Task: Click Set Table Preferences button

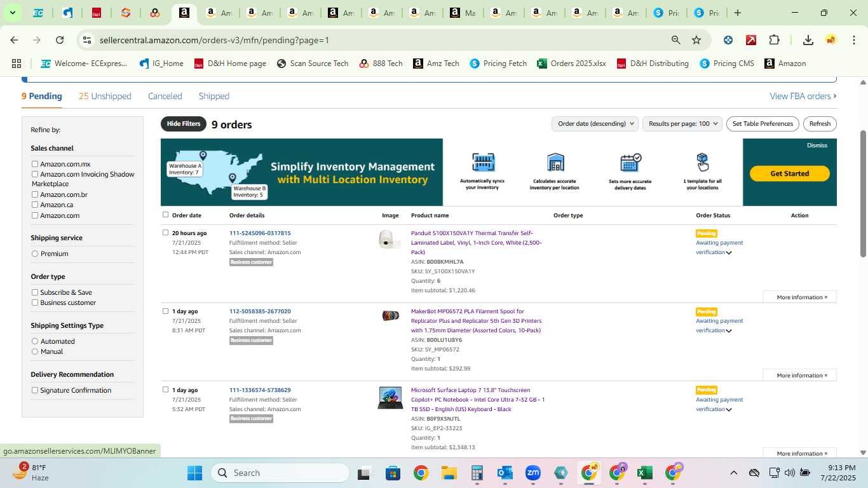Action: pos(763,124)
